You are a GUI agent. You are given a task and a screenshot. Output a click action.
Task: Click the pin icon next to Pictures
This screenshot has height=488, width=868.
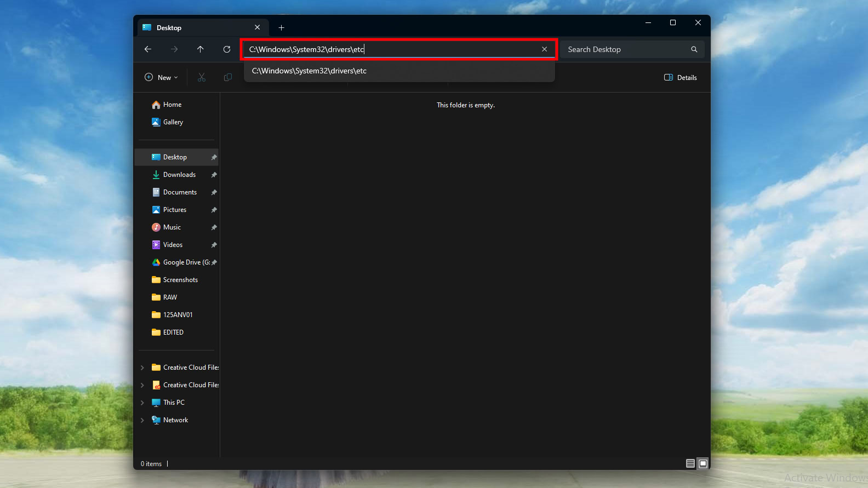[x=214, y=210]
